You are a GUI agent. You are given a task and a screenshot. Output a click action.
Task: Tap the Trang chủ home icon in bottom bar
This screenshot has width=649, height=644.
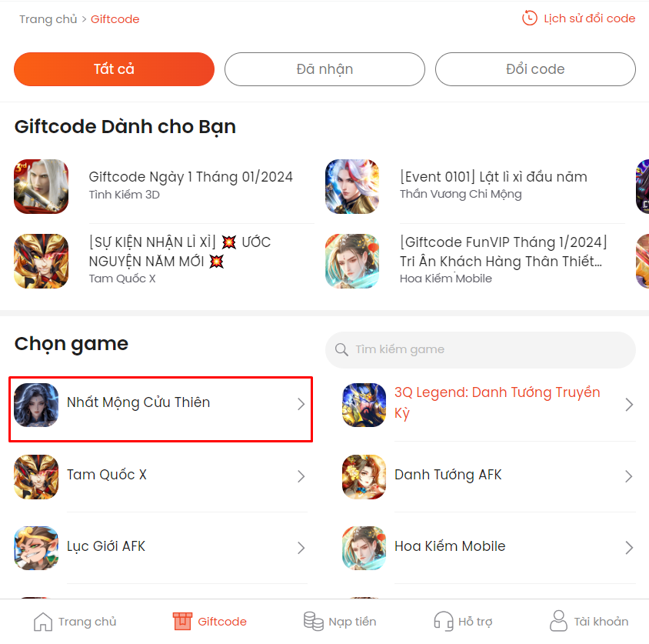pos(43,621)
